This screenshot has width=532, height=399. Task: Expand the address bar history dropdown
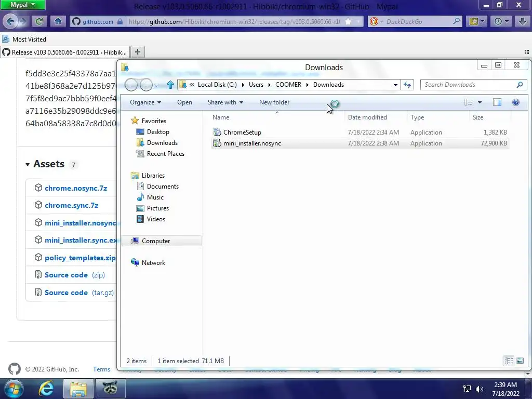click(395, 85)
